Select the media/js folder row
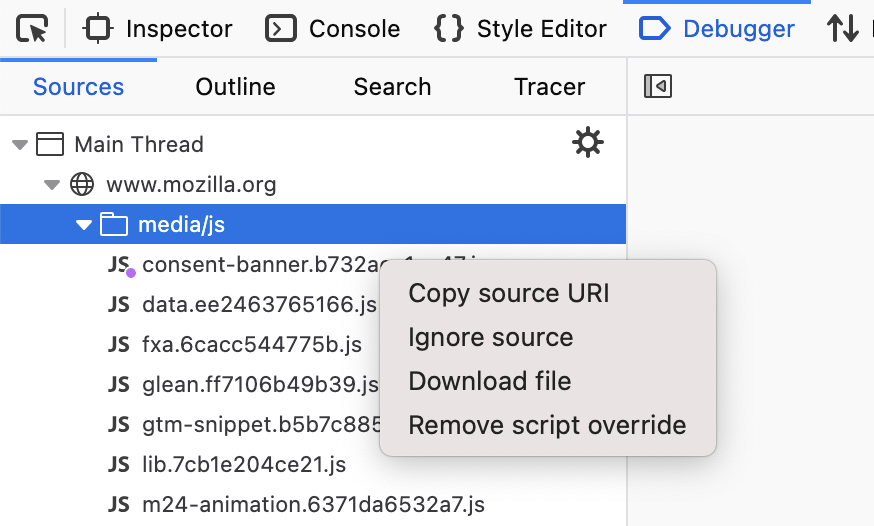This screenshot has height=526, width=874. (x=313, y=224)
